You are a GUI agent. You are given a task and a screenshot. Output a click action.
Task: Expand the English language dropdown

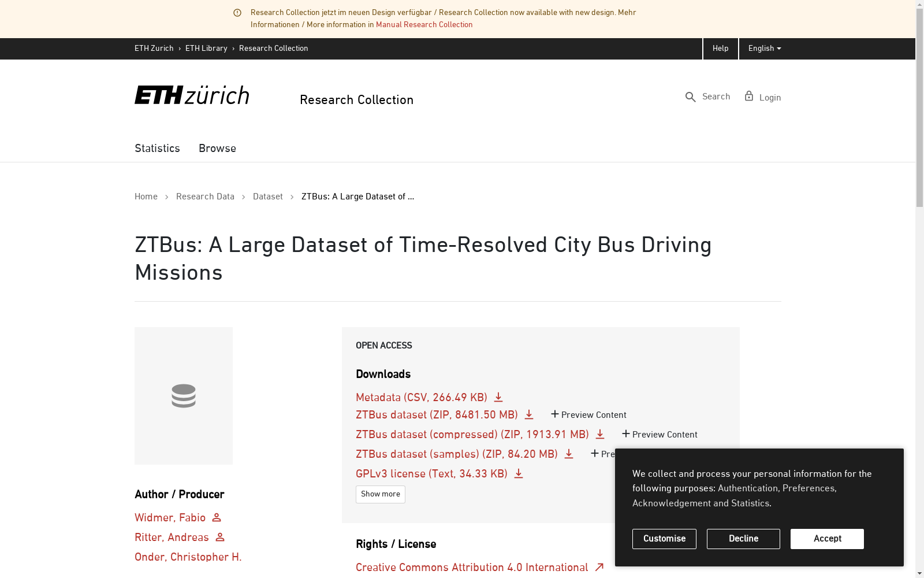(765, 49)
